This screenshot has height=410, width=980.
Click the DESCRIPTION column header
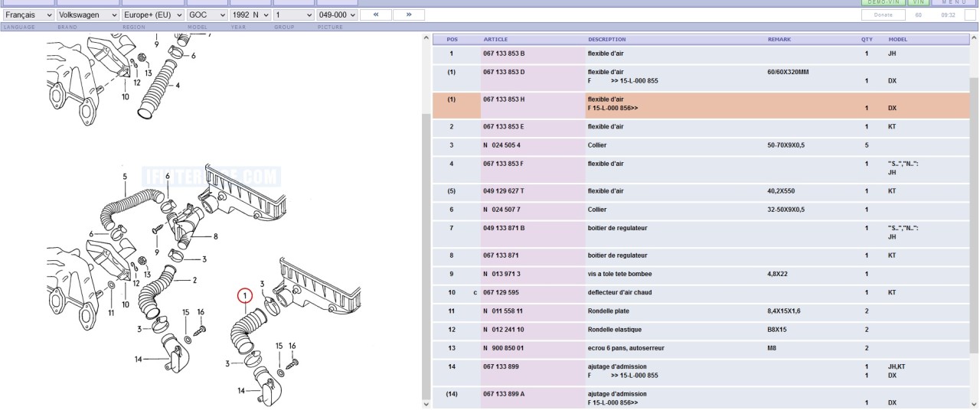tap(606, 40)
